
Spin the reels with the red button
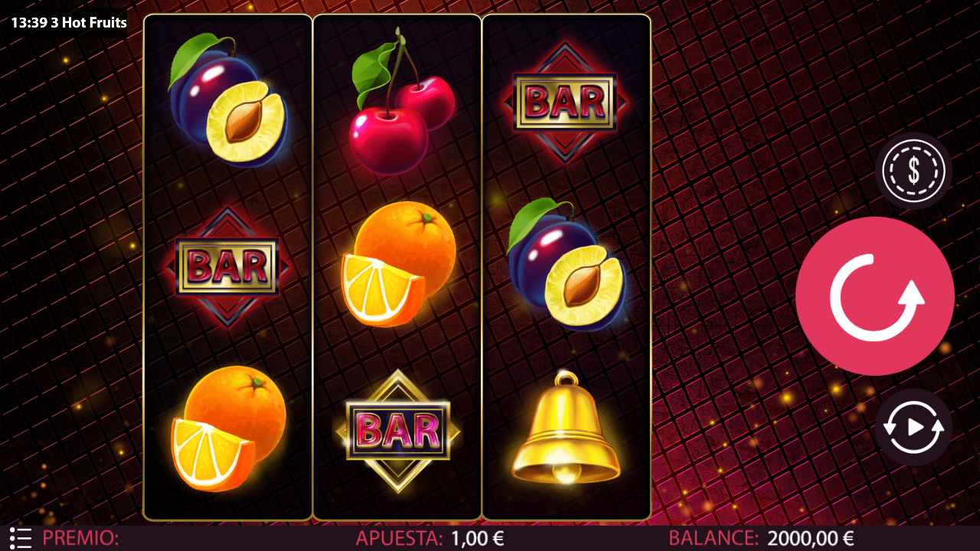point(874,296)
